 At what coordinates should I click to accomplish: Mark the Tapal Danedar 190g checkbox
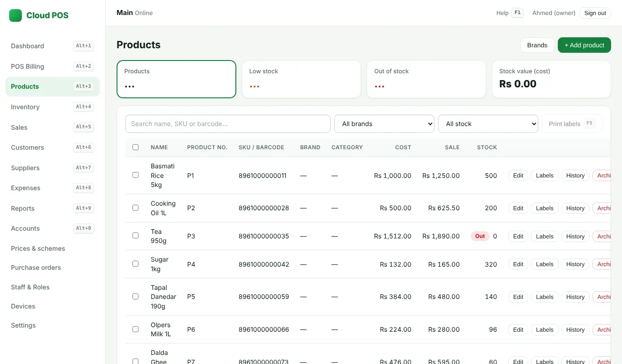135,296
